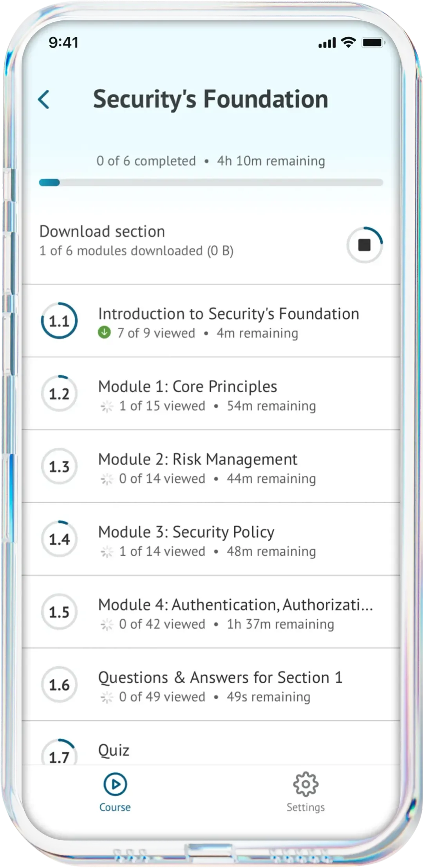Tap the Download section label
The image size is (423, 868).
point(102,232)
